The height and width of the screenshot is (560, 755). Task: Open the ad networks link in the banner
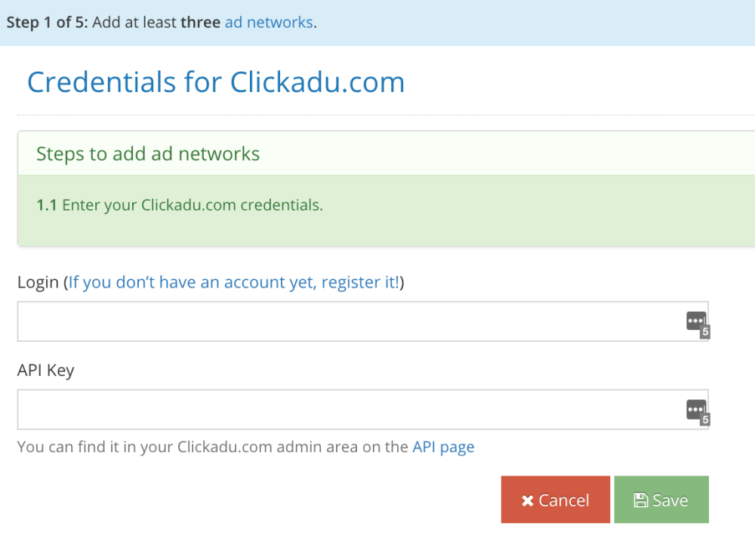coord(270,22)
